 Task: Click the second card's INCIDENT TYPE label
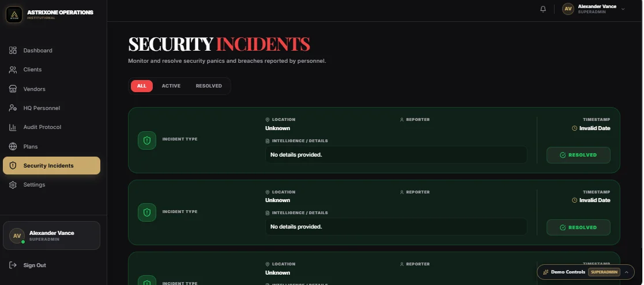(180, 212)
